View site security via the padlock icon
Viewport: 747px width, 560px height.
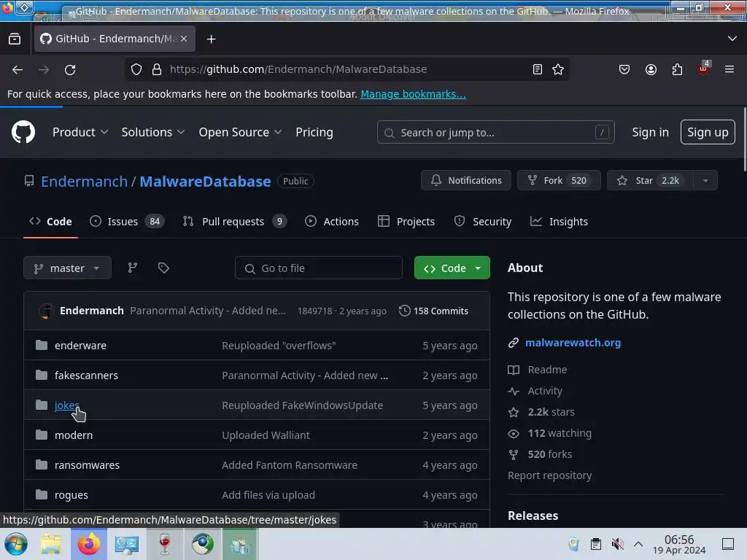click(x=157, y=69)
